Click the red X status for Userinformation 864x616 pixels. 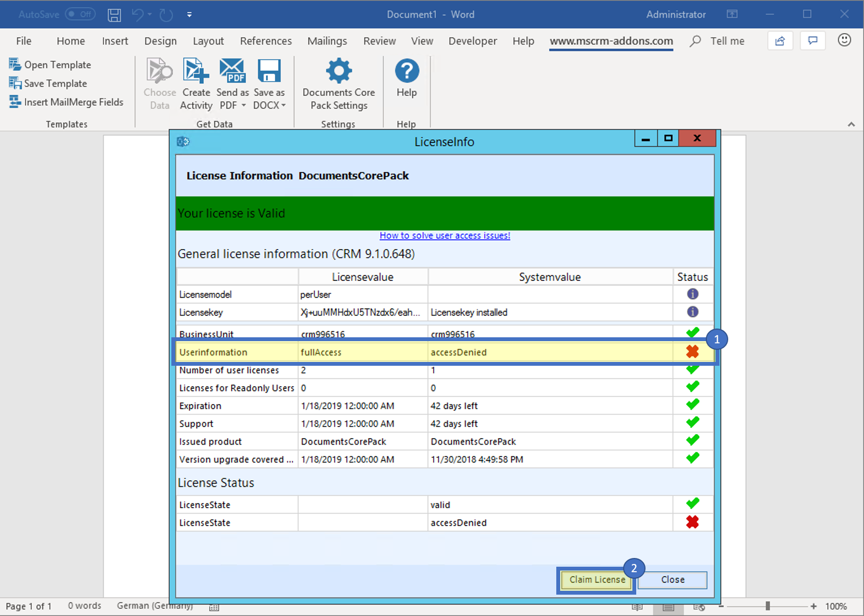tap(693, 352)
